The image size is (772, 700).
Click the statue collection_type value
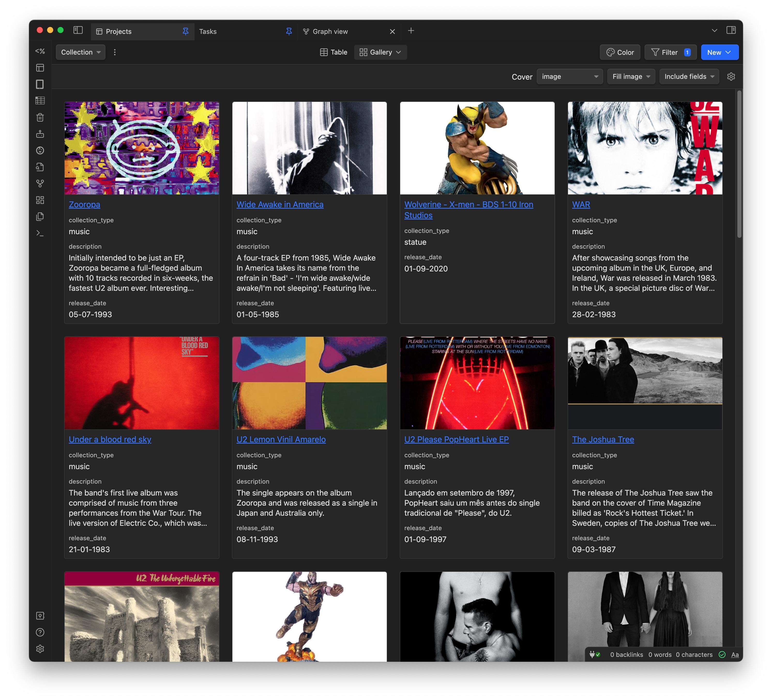point(415,242)
